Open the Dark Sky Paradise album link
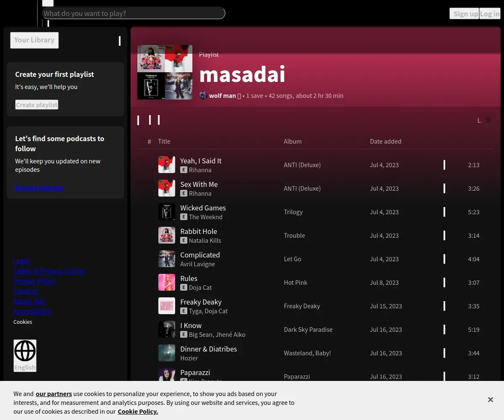 (x=308, y=329)
